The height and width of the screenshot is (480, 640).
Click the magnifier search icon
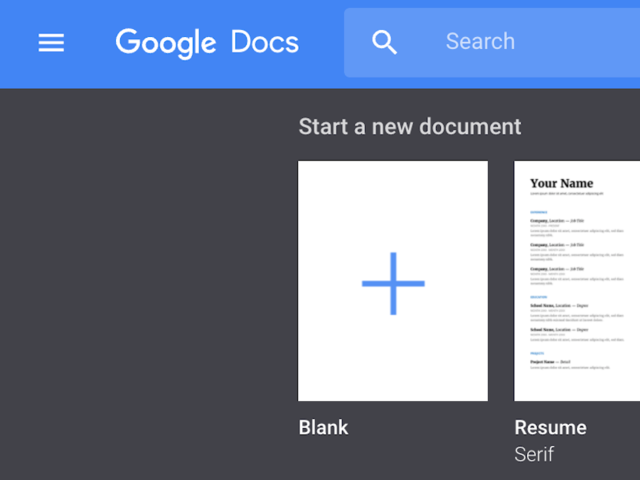(x=384, y=42)
